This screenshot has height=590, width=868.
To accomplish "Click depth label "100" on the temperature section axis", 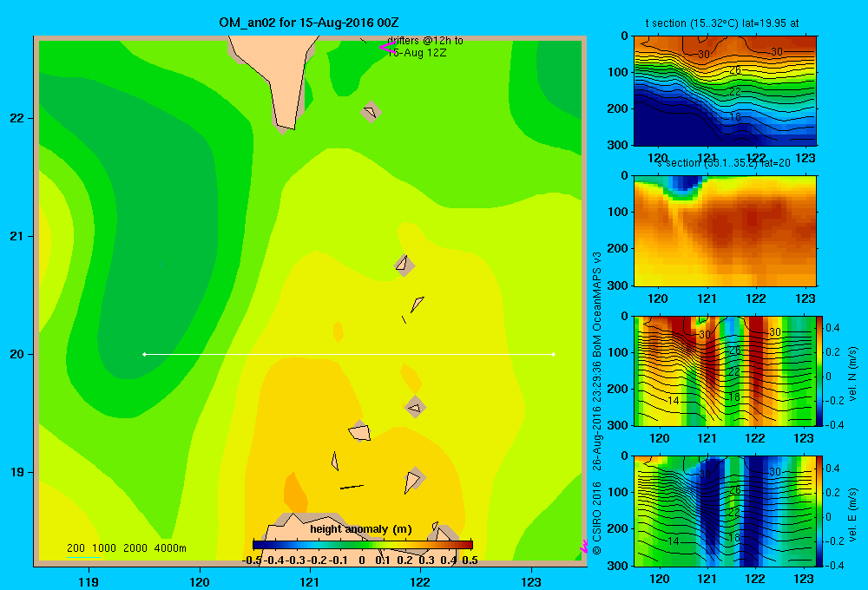I will [x=617, y=72].
